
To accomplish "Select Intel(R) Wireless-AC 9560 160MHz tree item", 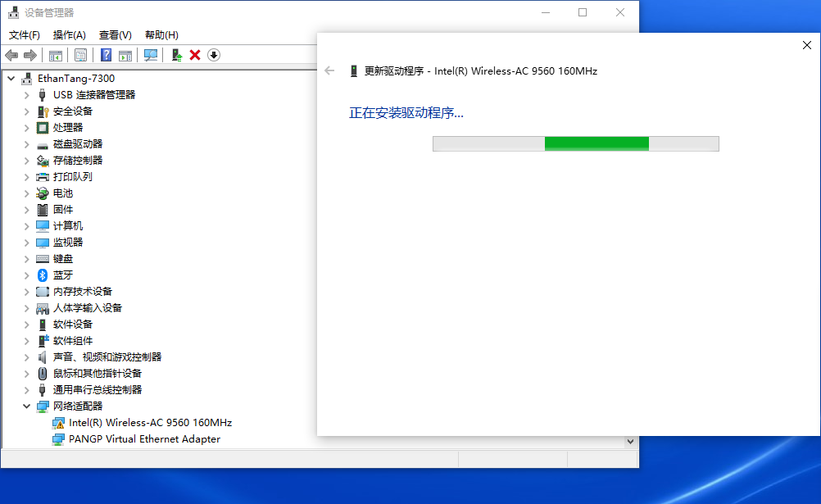I will [x=150, y=423].
